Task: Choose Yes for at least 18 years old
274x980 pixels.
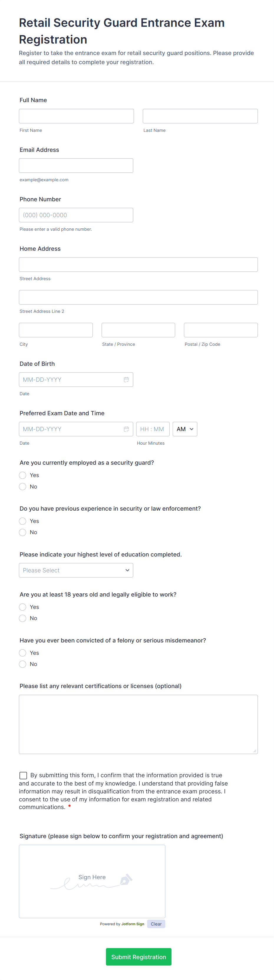Action: [23, 607]
